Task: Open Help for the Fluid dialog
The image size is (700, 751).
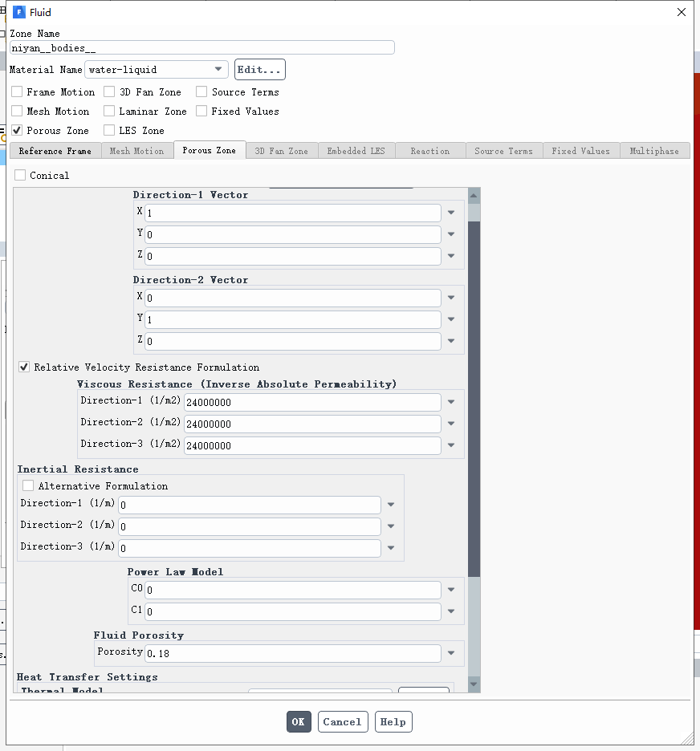Action: tap(393, 722)
